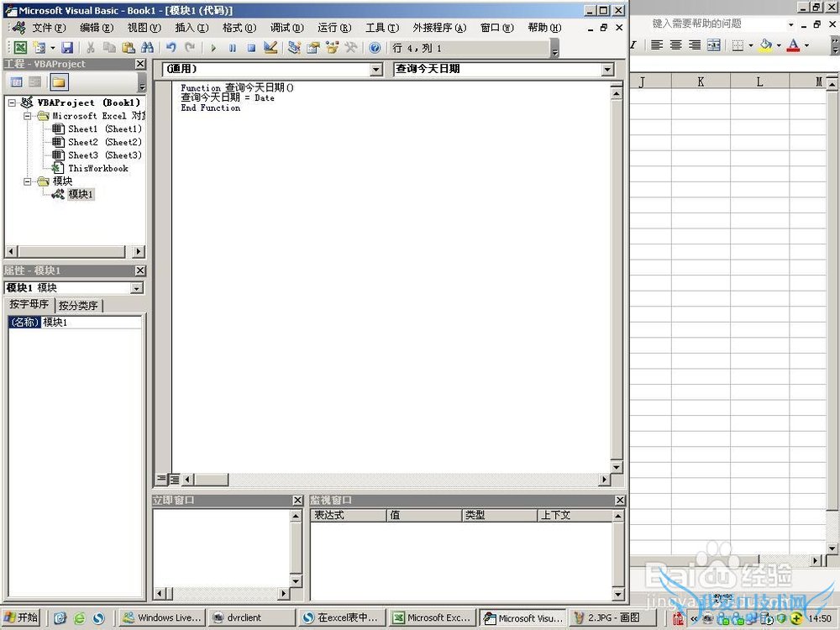Click the 开始 Start button
This screenshot has height=630, width=840.
[x=22, y=617]
